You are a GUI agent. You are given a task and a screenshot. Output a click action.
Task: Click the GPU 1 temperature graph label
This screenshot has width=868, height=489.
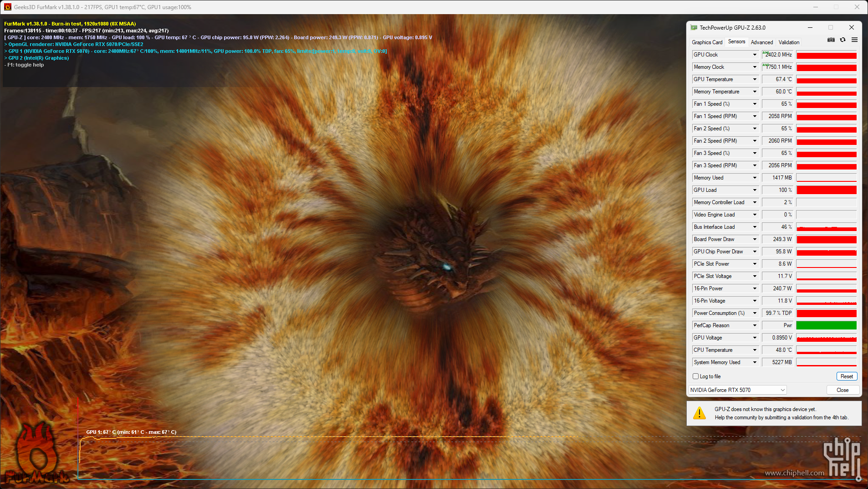coord(131,432)
